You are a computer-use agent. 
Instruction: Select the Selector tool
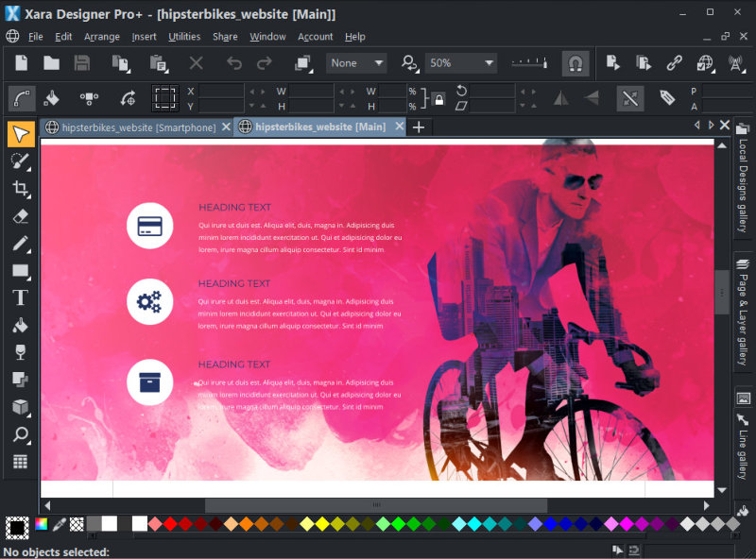pyautogui.click(x=21, y=134)
